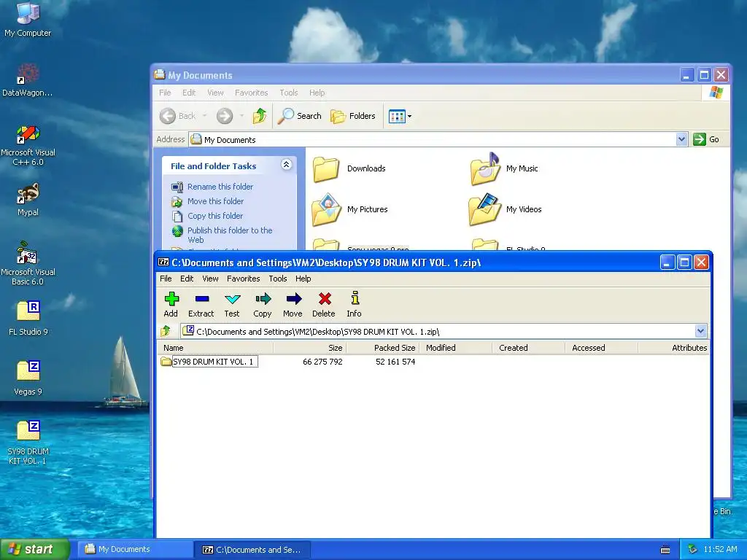The height and width of the screenshot is (560, 747).
Task: Extract files using the Extract icon
Action: (201, 304)
